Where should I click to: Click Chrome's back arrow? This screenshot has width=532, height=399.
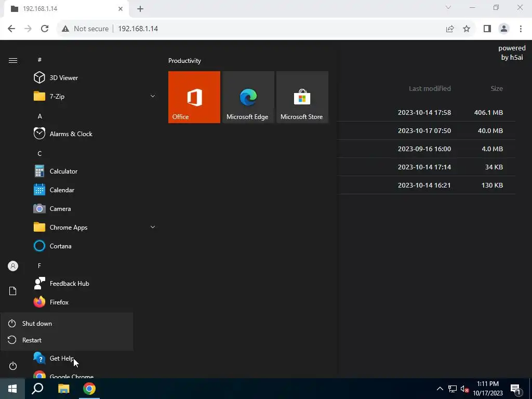(11, 29)
